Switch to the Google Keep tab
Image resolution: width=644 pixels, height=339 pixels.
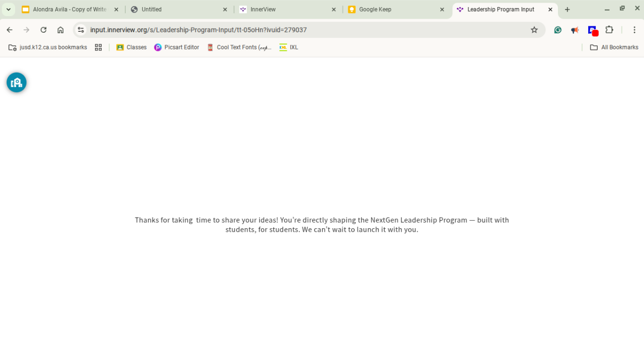(396, 10)
